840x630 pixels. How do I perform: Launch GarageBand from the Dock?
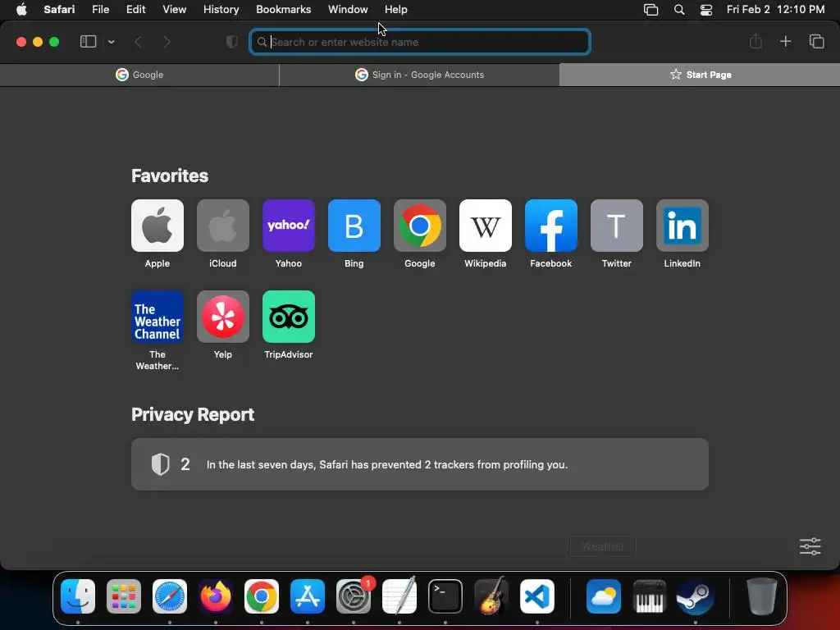[x=491, y=596]
